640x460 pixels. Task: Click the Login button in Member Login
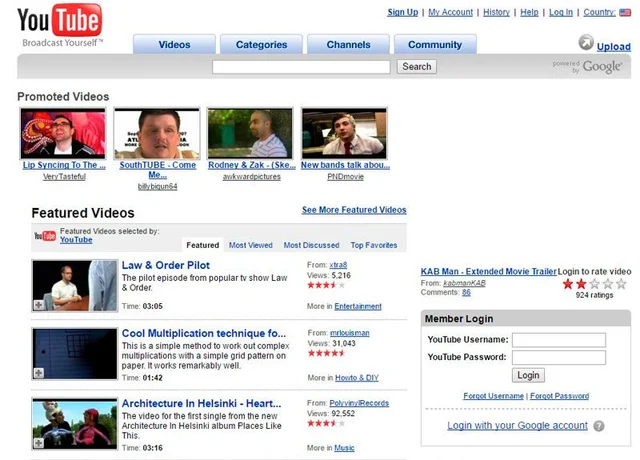tap(528, 375)
